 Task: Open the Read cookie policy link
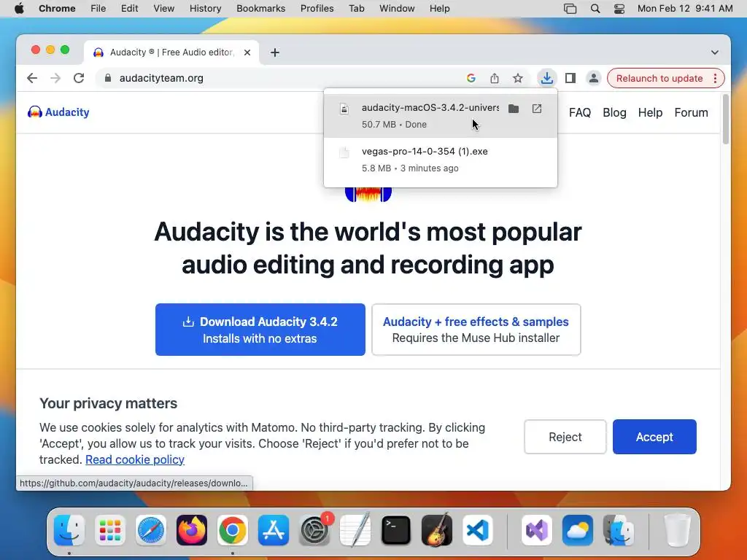click(x=135, y=459)
